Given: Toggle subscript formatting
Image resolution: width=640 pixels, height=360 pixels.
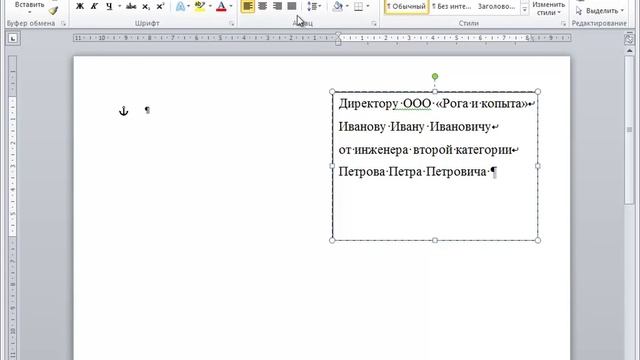Looking at the screenshot, I should tap(146, 6).
